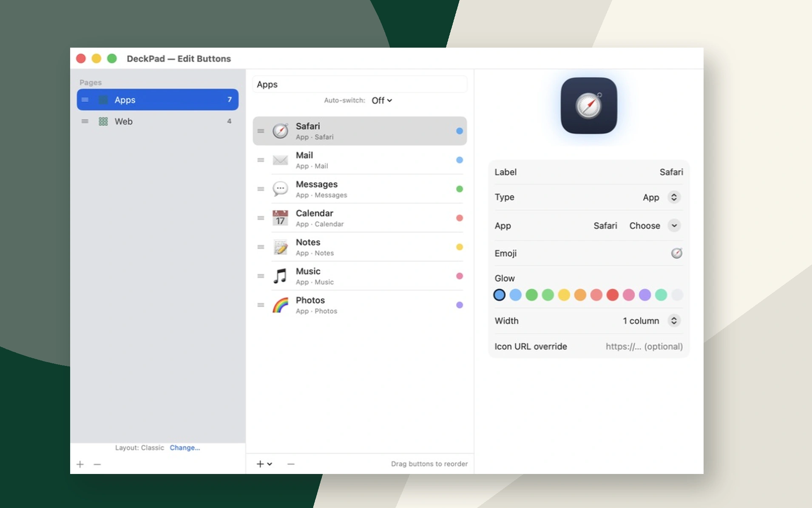
Task: Click the Choose app button
Action: [644, 225]
